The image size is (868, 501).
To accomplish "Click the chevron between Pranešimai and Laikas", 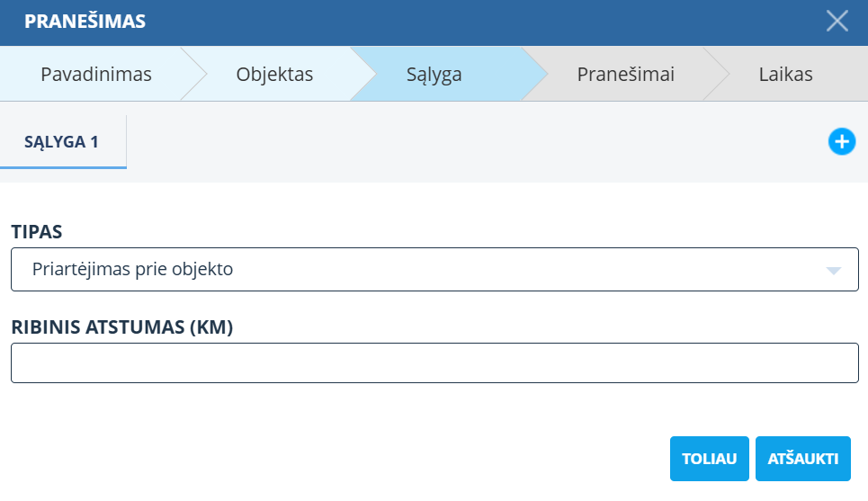I will click(717, 74).
